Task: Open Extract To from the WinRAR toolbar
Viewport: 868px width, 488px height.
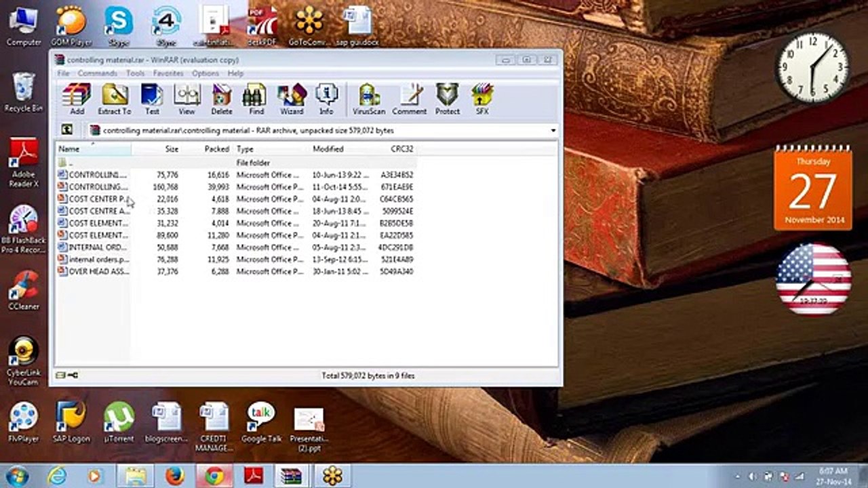Action: click(x=115, y=99)
